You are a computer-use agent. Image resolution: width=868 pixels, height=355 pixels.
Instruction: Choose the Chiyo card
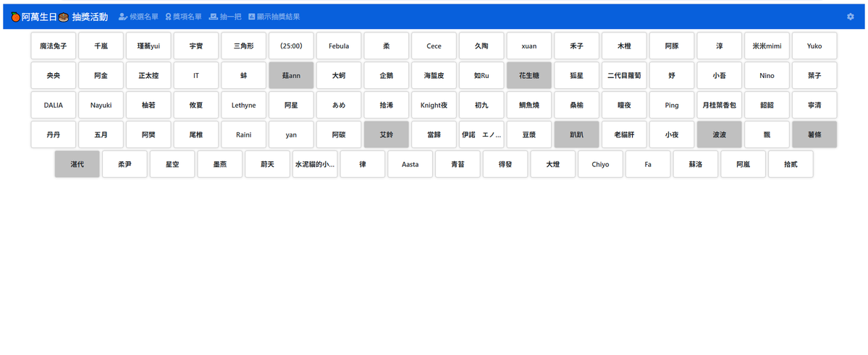pos(601,164)
